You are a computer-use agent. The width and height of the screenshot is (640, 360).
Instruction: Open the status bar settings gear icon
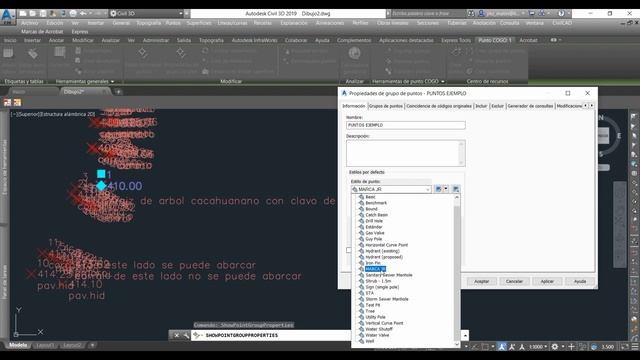pos(555,347)
